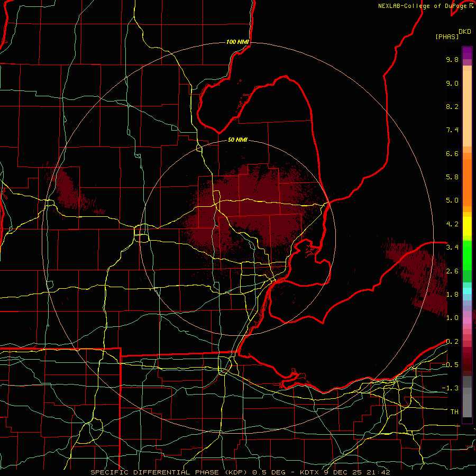Click the KDTX radar site identifier
This screenshot has width=476, height=476.
309,472
